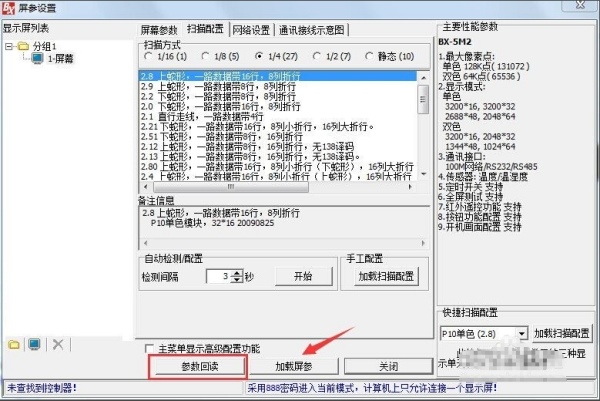Open the 网络设置 tab
The image size is (600, 401).
click(x=251, y=30)
